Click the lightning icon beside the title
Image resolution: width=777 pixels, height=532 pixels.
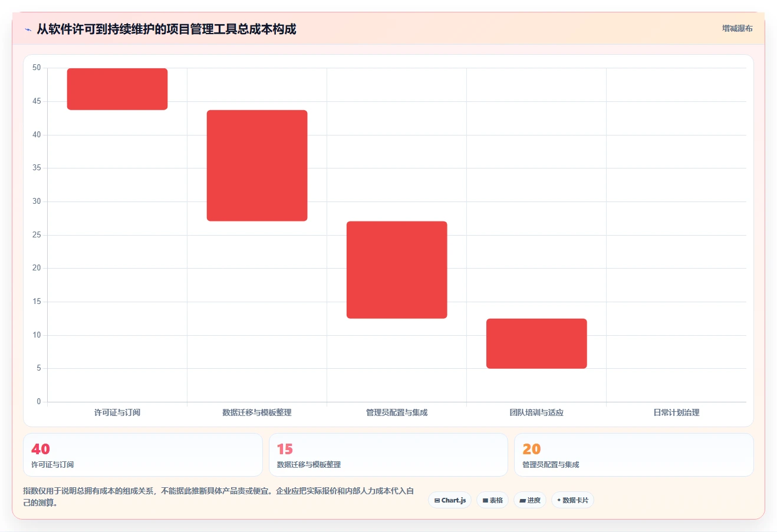click(28, 29)
